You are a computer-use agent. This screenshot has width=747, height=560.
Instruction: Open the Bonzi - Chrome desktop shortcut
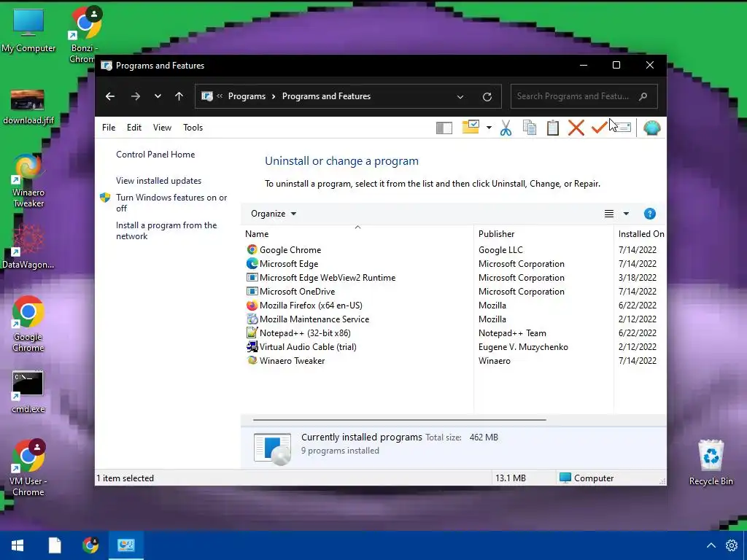[85, 34]
